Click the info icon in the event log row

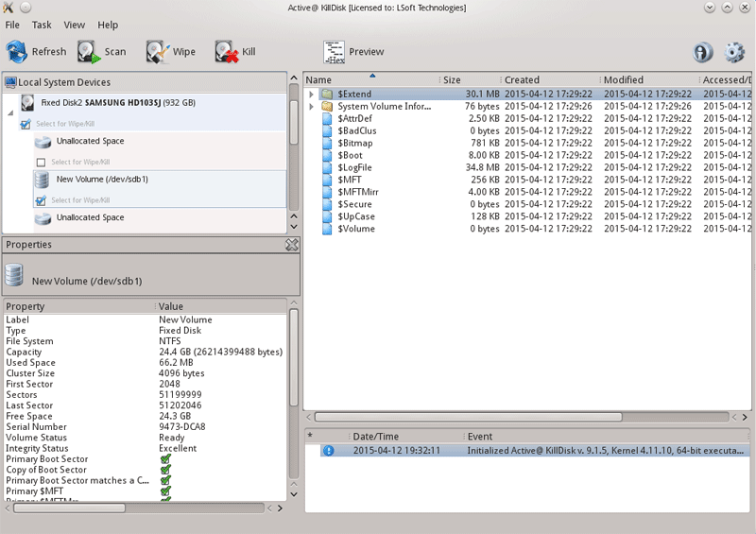point(329,451)
